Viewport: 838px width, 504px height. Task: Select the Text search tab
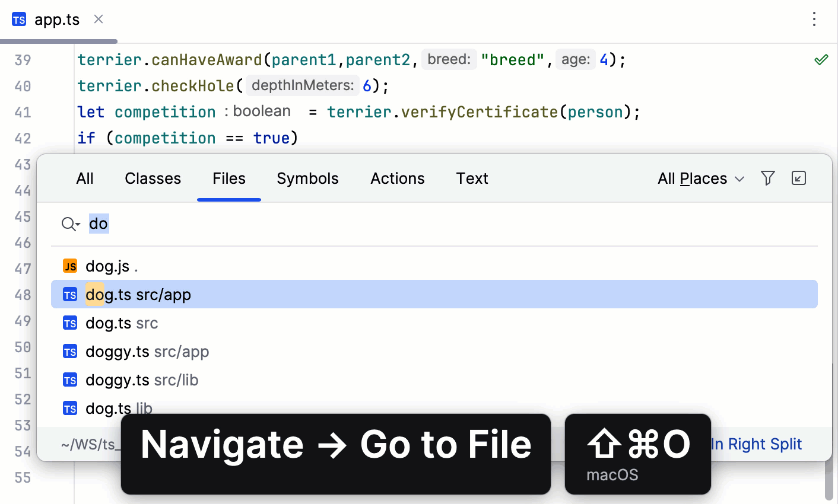point(472,178)
